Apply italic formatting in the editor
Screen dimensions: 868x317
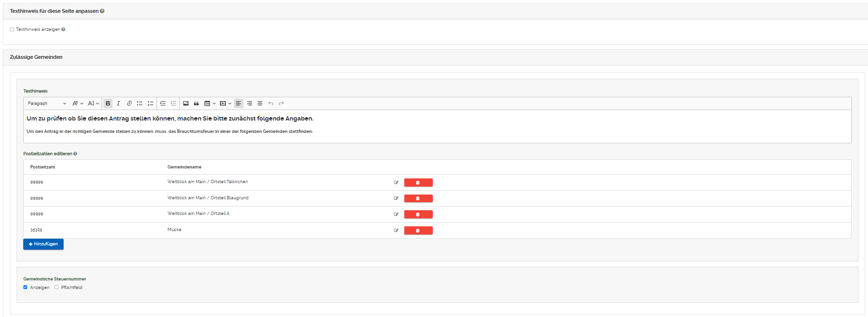(118, 103)
